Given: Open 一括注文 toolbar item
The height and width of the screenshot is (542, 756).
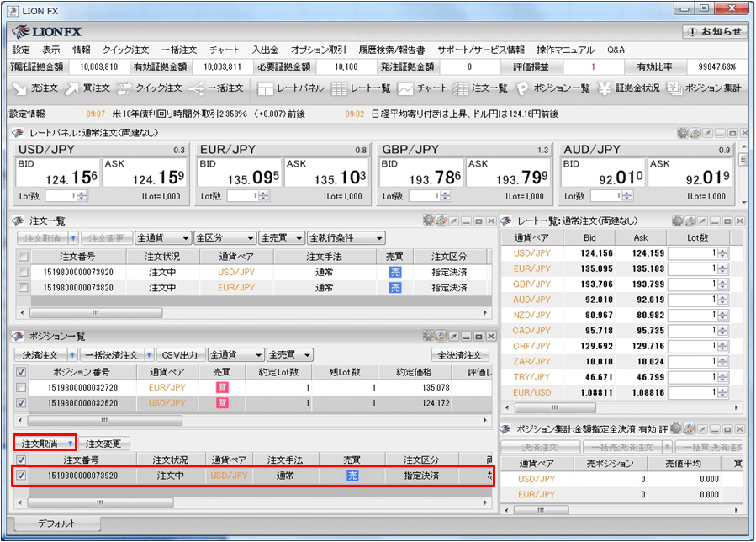Looking at the screenshot, I should click(215, 88).
